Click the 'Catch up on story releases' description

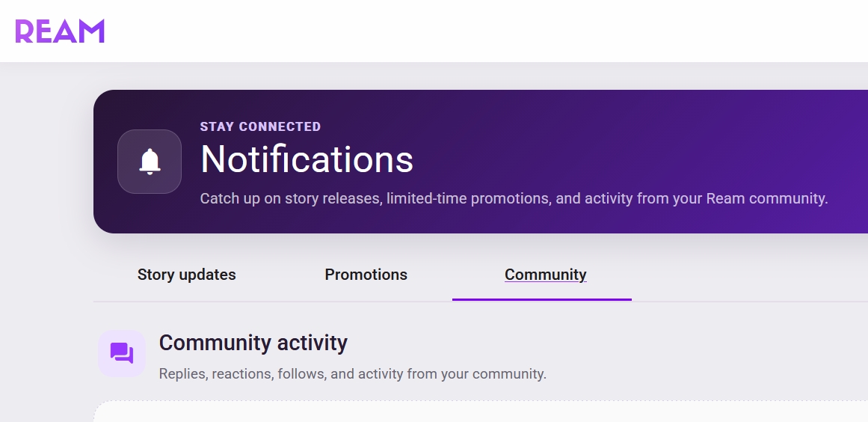[514, 198]
